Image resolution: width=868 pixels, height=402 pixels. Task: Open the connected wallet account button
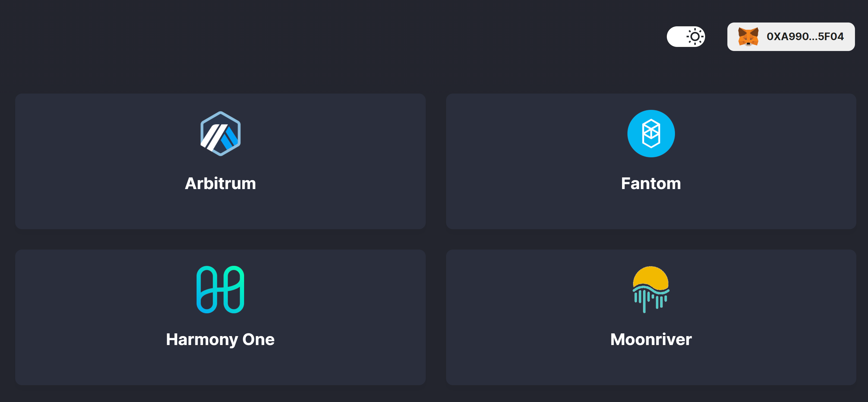click(791, 37)
